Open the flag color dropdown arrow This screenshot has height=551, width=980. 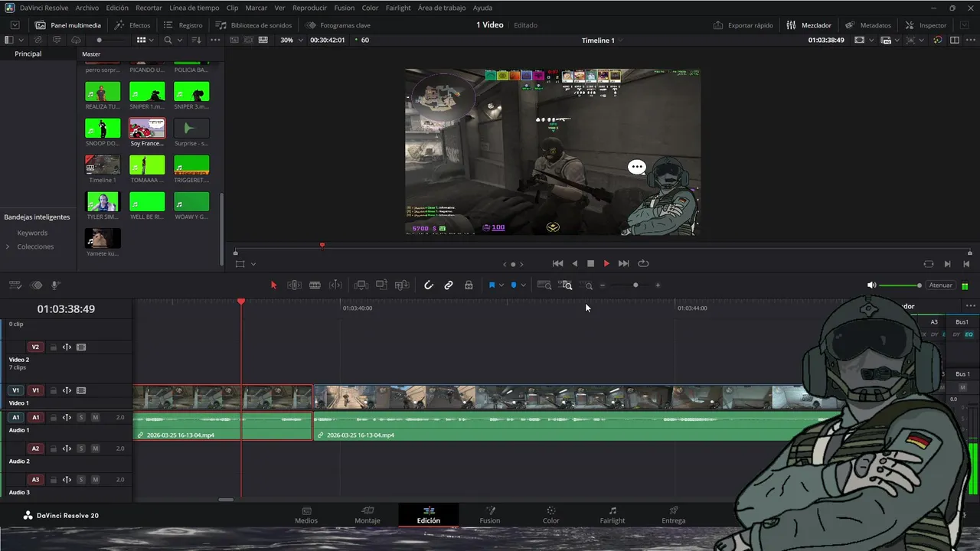(x=501, y=285)
